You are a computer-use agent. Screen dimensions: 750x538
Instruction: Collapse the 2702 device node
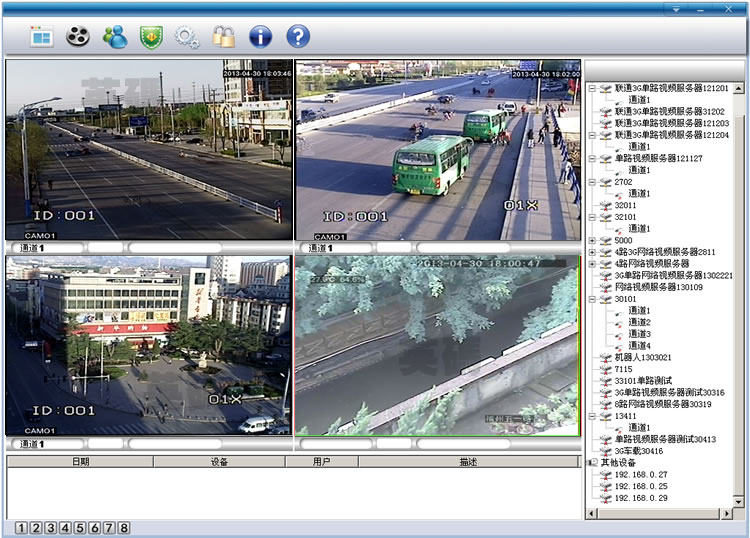(592, 182)
